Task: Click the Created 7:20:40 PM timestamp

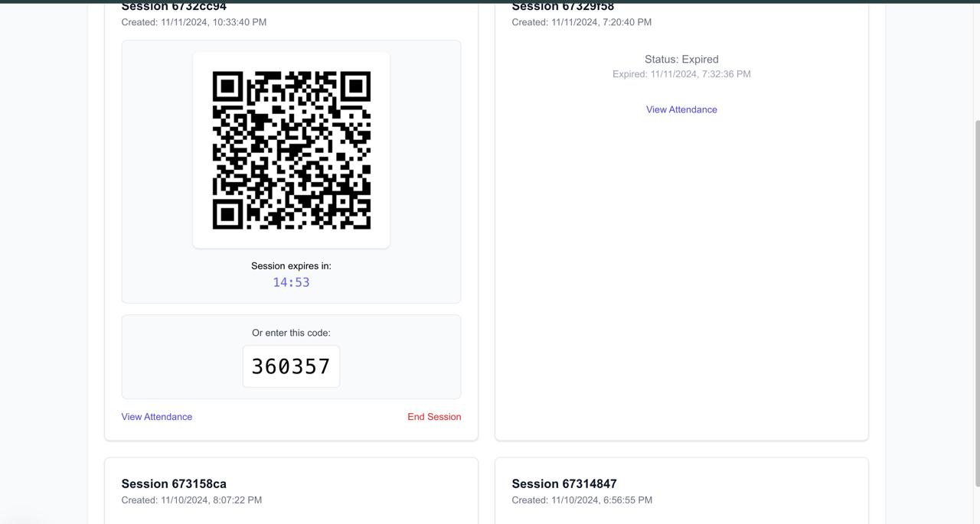Action: tap(582, 22)
